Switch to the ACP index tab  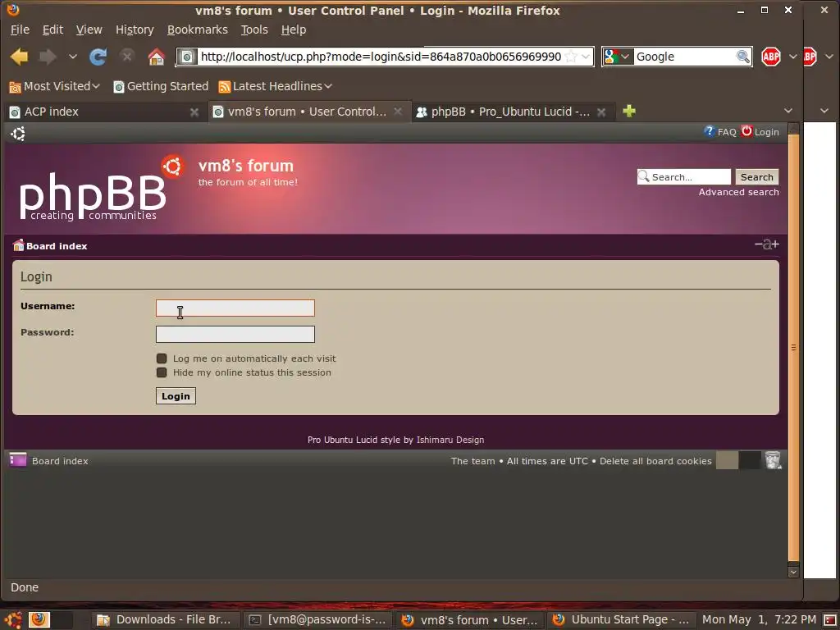104,112
